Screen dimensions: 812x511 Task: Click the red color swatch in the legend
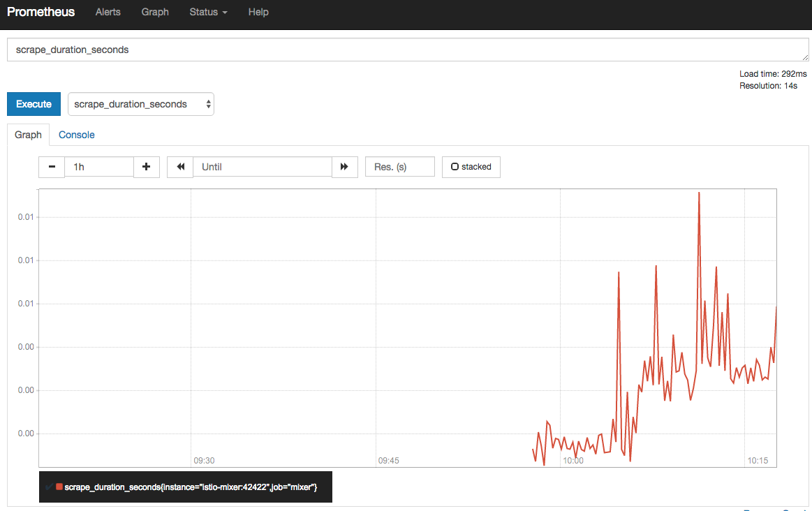59,487
